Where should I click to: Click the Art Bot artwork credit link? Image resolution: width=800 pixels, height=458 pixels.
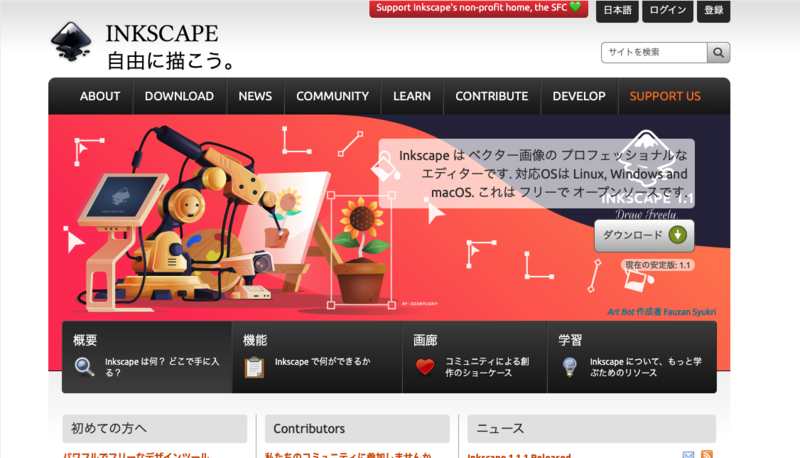[x=661, y=312]
